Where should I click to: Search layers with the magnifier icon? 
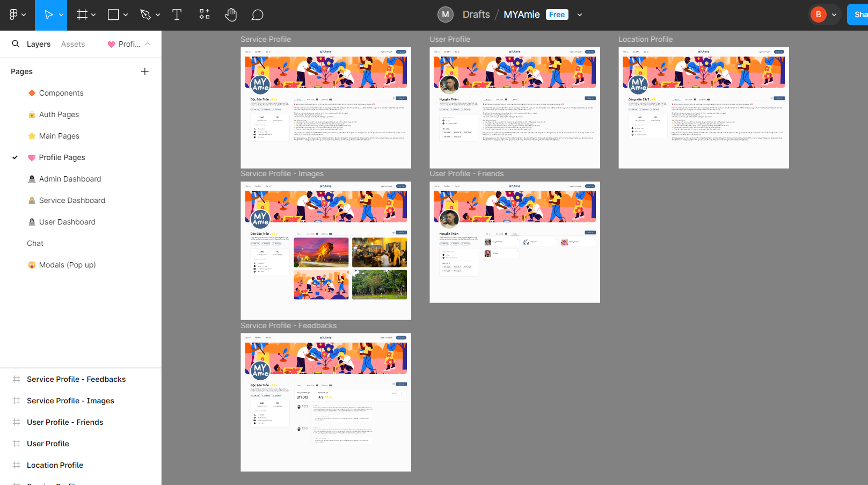point(16,44)
